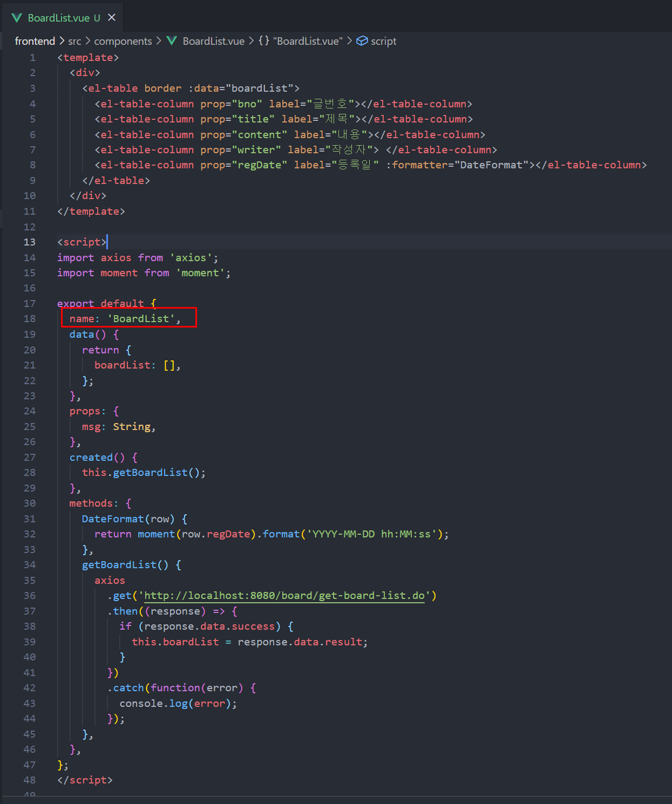Click the boardList: [] line
The width and height of the screenshot is (672, 804).
138,365
